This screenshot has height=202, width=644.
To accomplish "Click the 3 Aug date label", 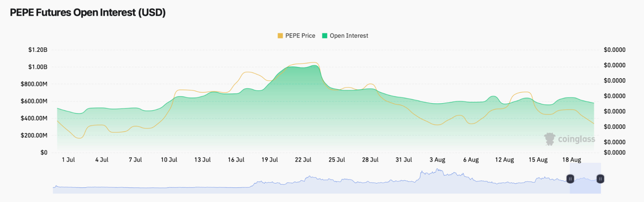I will (x=437, y=160).
